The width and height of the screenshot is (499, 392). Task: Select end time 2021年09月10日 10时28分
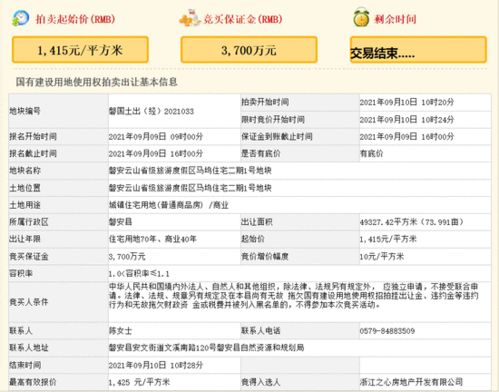point(156,365)
